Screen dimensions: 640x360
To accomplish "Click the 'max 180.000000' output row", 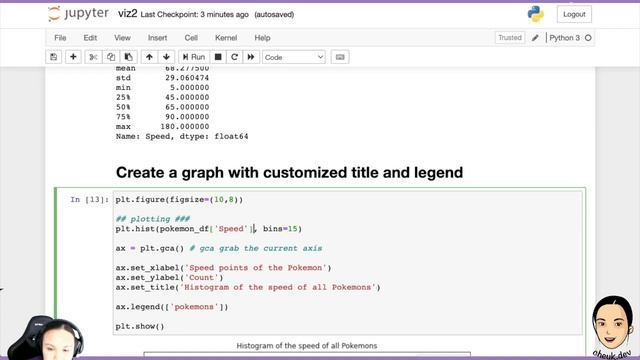I will [x=162, y=127].
